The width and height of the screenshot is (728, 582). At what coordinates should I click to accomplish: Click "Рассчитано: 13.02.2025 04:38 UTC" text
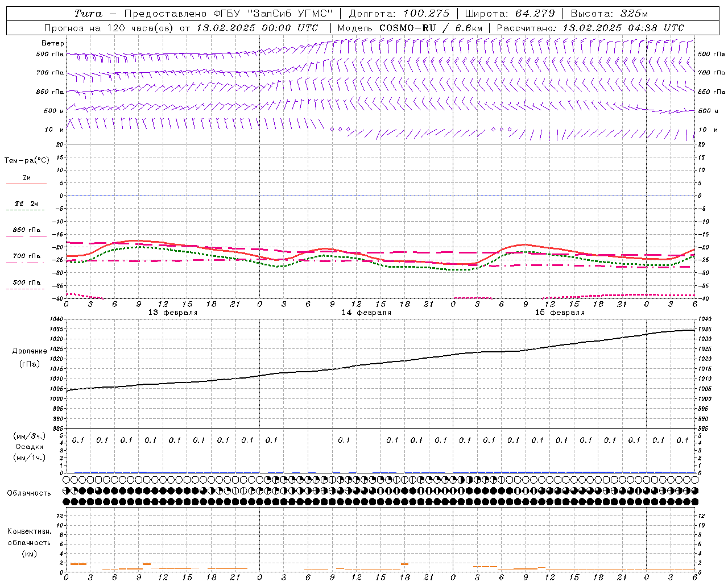pyautogui.click(x=590, y=28)
